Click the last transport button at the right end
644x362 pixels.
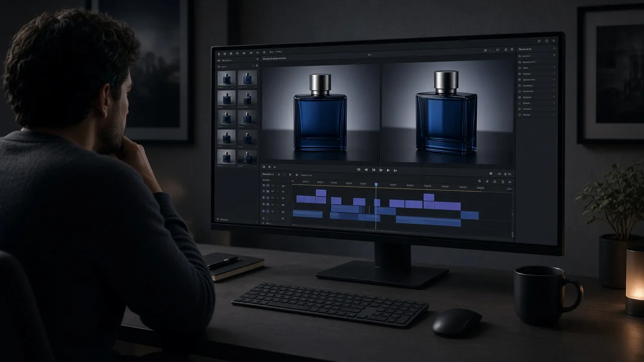point(395,170)
